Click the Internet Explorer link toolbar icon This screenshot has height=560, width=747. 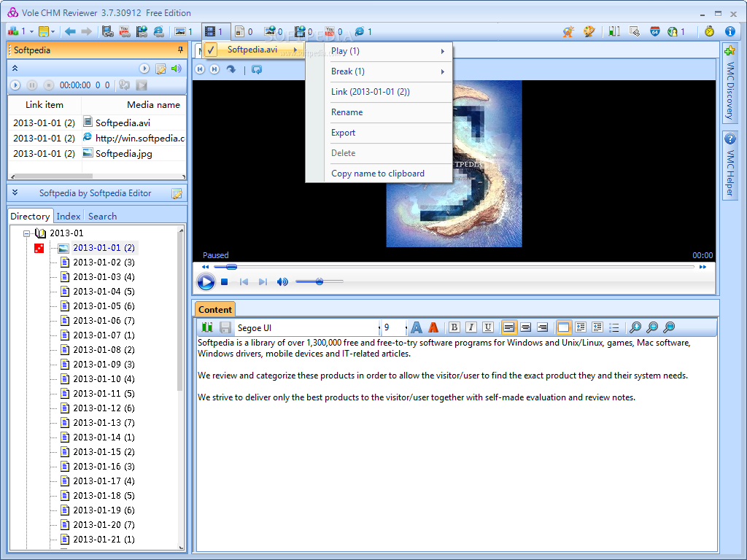point(158,31)
